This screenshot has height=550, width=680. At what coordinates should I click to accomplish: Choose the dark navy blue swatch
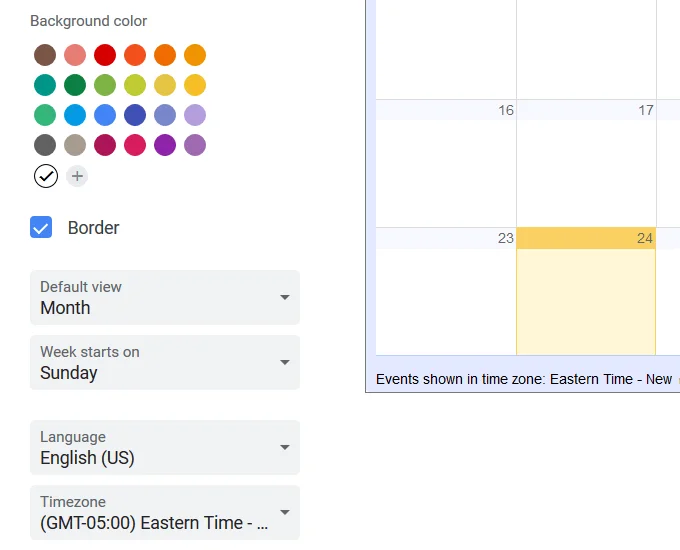[x=135, y=115]
